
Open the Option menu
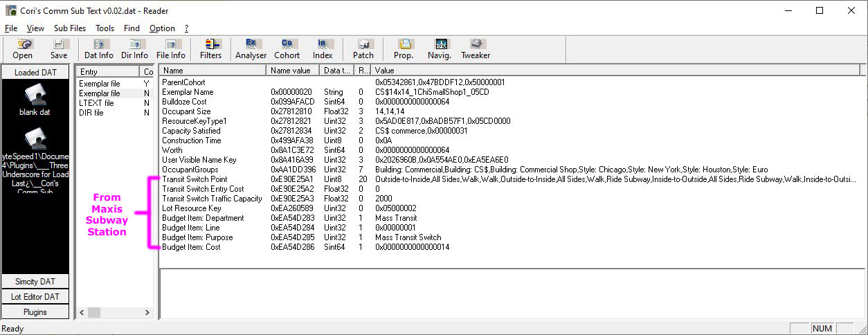click(162, 28)
